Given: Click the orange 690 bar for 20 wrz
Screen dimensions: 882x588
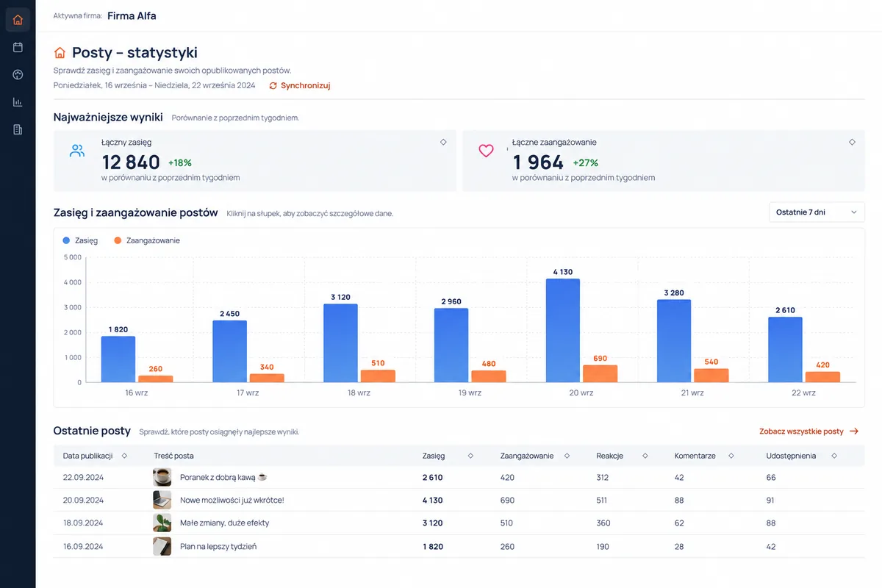Looking at the screenshot, I should [600, 373].
